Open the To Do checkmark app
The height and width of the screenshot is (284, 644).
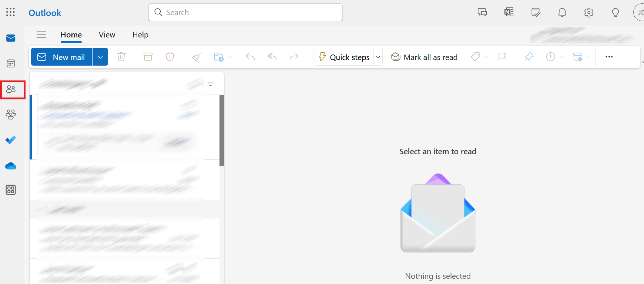(11, 140)
